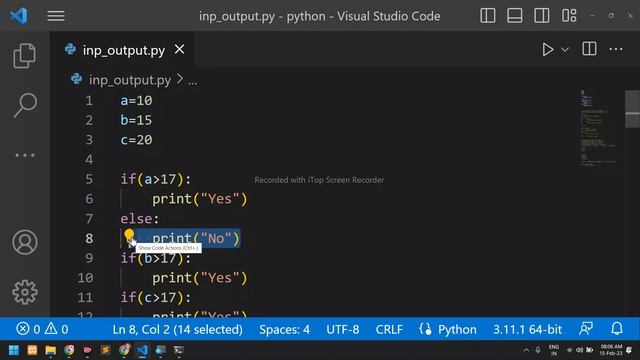
Task: Open the Explorer view in activity bar
Action: [24, 56]
